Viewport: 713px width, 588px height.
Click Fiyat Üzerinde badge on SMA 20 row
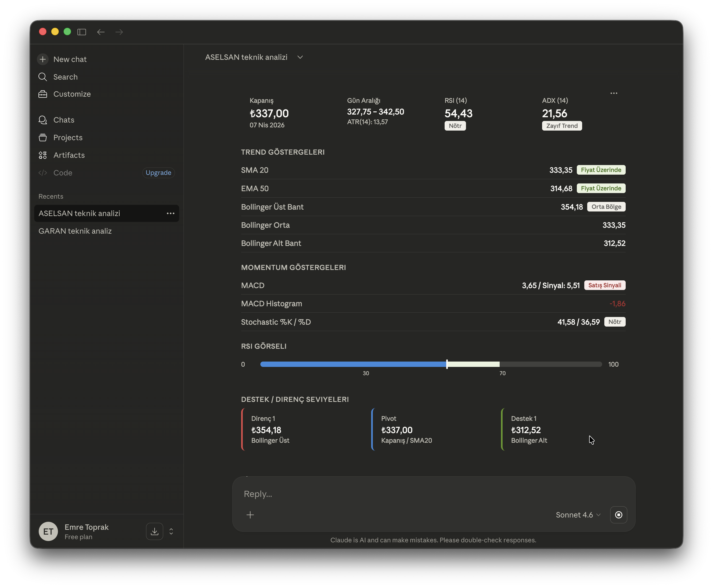click(x=601, y=170)
